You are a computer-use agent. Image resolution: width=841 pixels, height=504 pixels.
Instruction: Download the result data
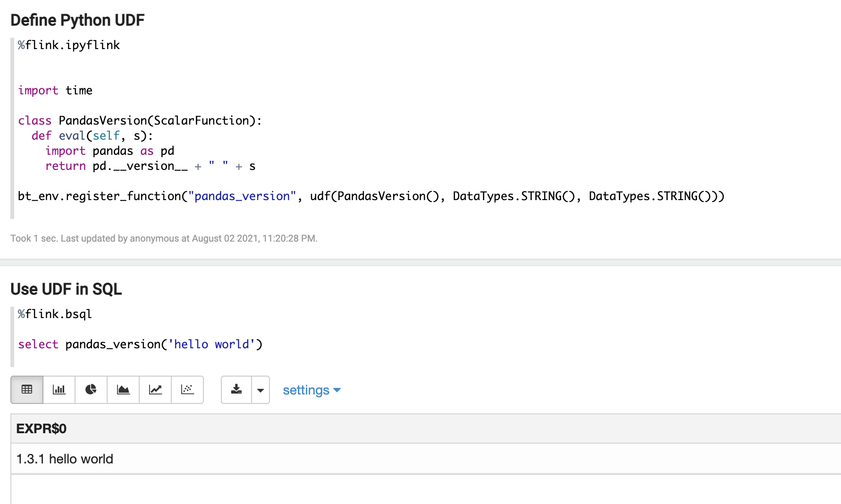[236, 390]
